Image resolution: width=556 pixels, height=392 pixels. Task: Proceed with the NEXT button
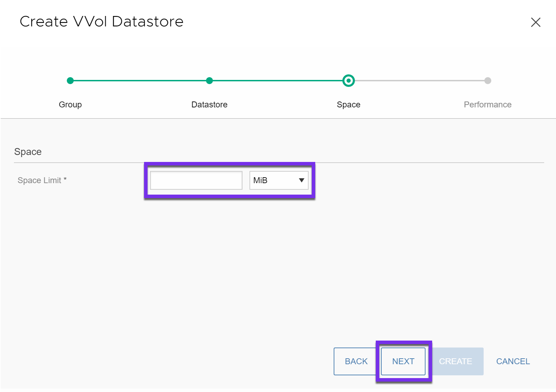[x=403, y=361]
